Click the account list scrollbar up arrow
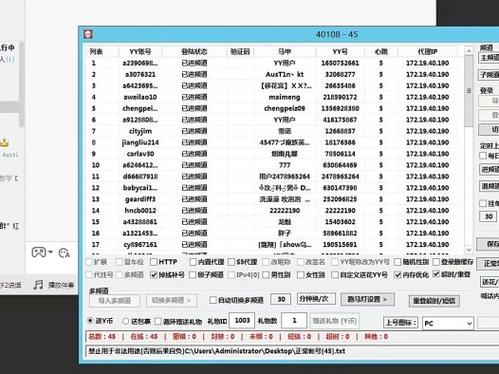The height and width of the screenshot is (374, 499). 469,51
